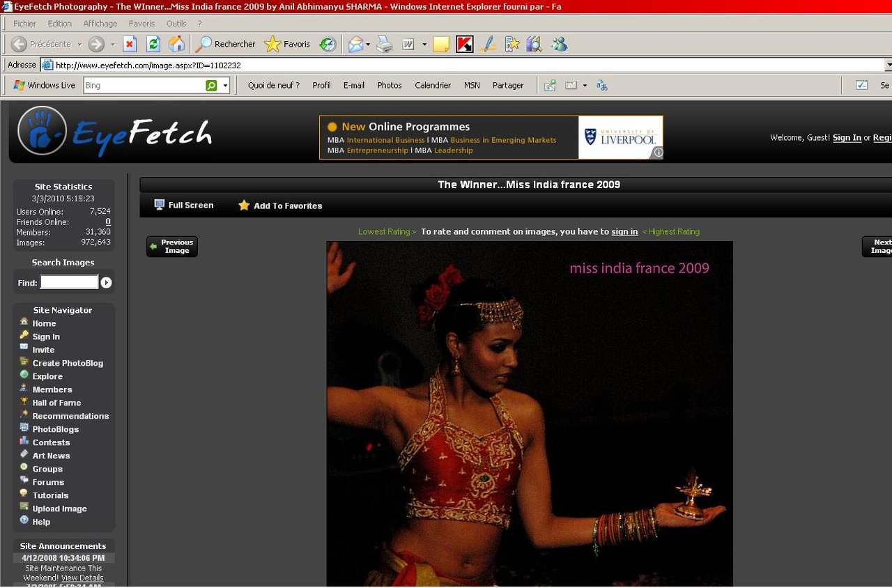The image size is (892, 588).
Task: Open the Bing search options dropdown
Action: 225,85
